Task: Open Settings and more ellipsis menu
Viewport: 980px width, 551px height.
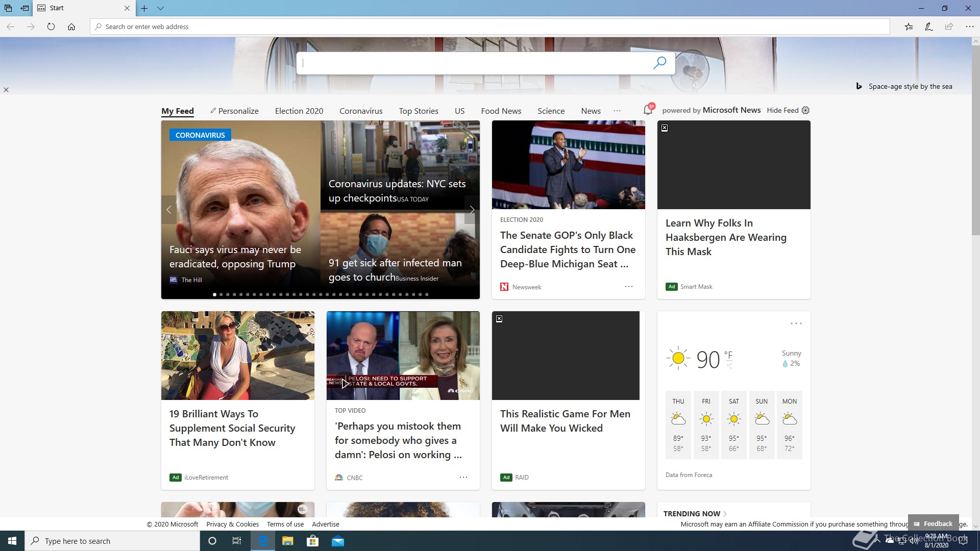Action: [969, 27]
